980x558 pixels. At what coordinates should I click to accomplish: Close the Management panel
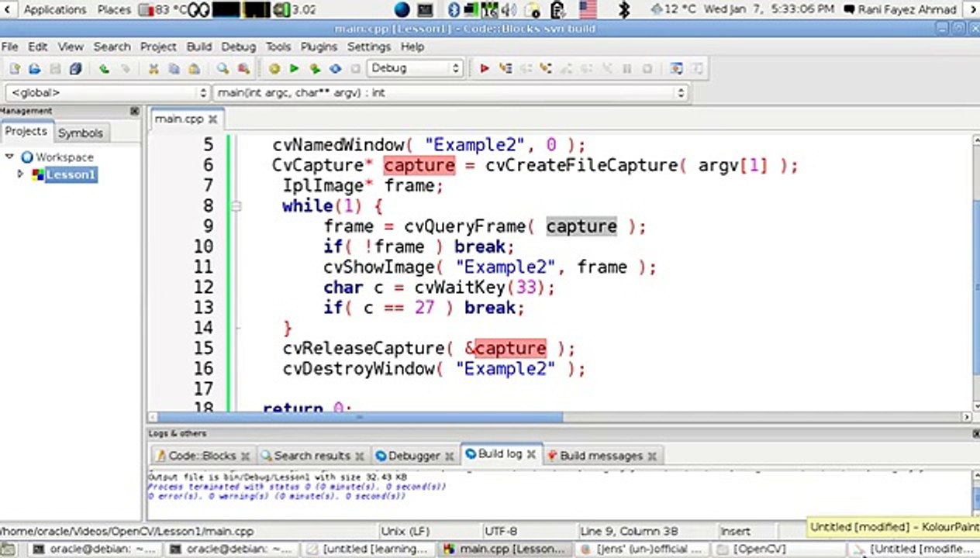pyautogui.click(x=135, y=111)
